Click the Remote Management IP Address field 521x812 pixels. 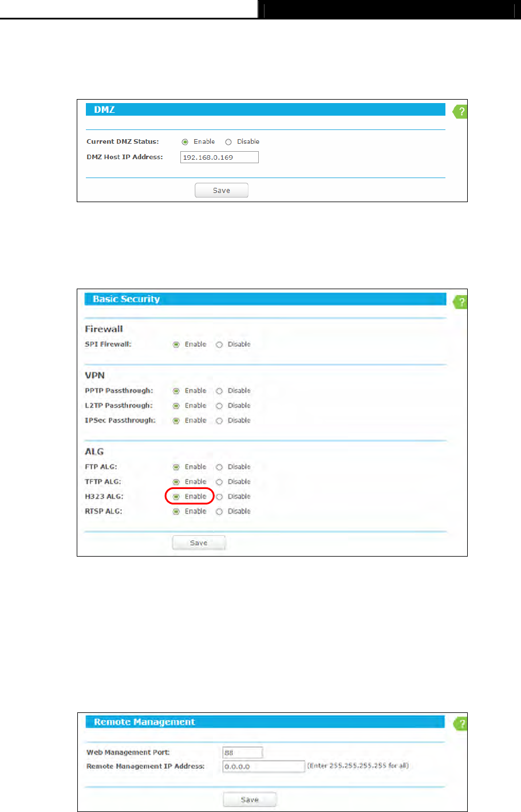(x=263, y=767)
